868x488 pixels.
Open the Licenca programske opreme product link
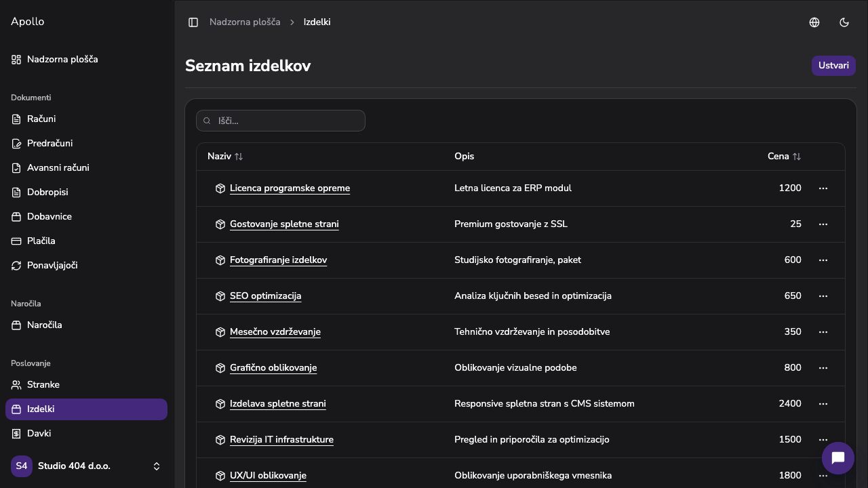[290, 188]
